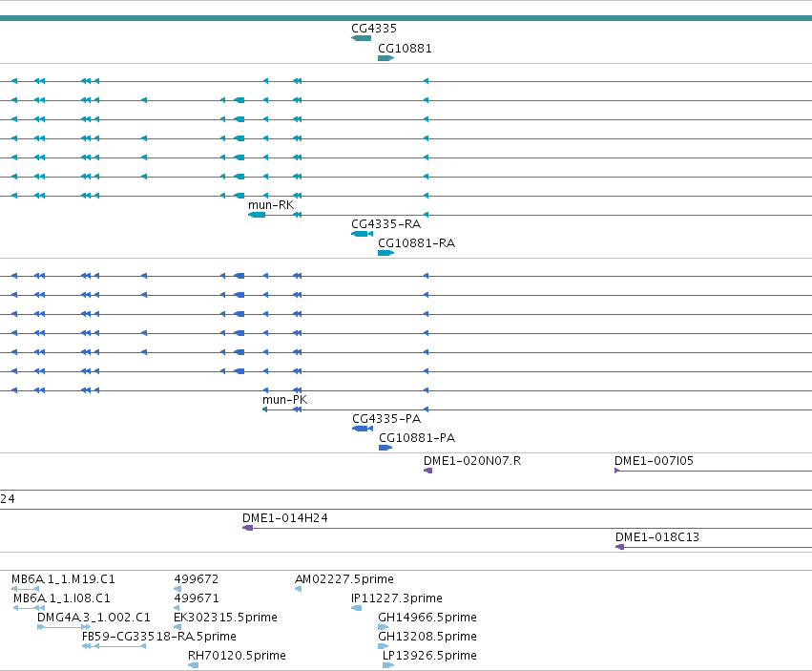This screenshot has width=812, height=671.
Task: Select the DMG4A.3_1.O02.C1 alignment glyph
Action: click(x=64, y=627)
